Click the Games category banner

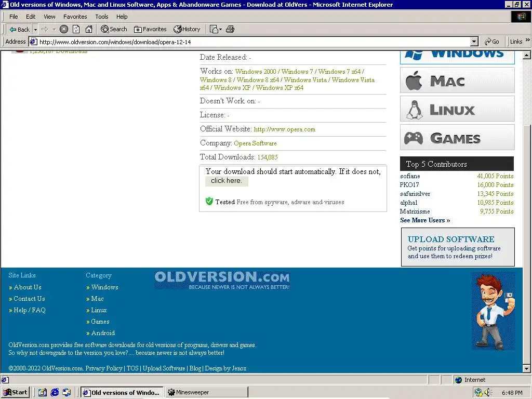[x=457, y=137]
